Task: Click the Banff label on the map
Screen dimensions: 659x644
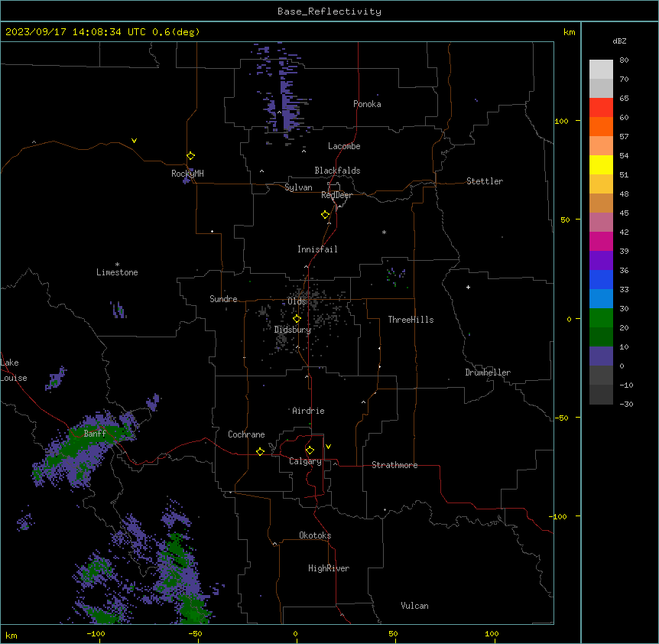Action: pyautogui.click(x=95, y=434)
